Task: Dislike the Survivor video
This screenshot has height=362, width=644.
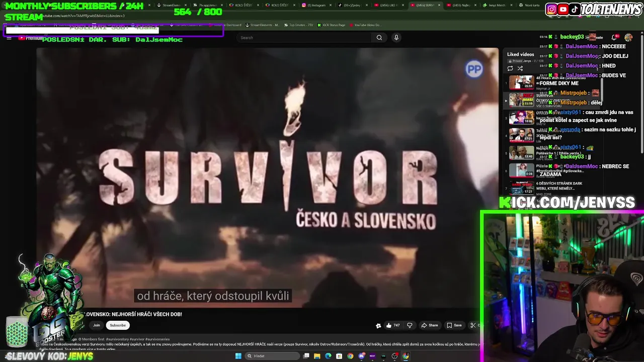Action: pyautogui.click(x=410, y=325)
